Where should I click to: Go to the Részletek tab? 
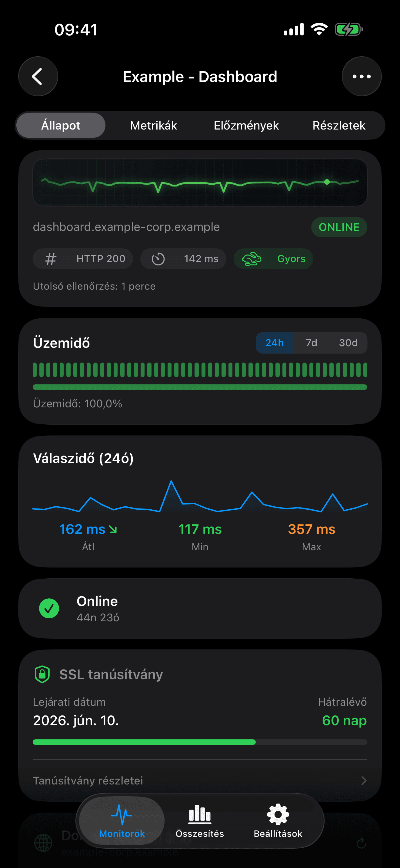pyautogui.click(x=338, y=125)
